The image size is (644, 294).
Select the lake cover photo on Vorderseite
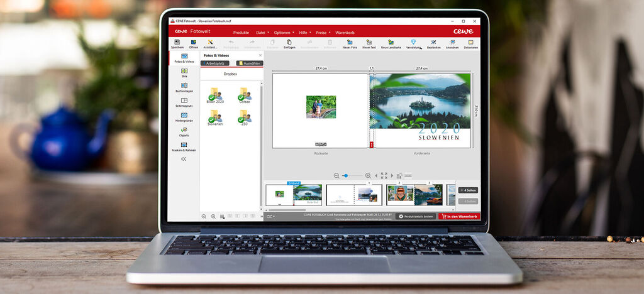[419, 101]
